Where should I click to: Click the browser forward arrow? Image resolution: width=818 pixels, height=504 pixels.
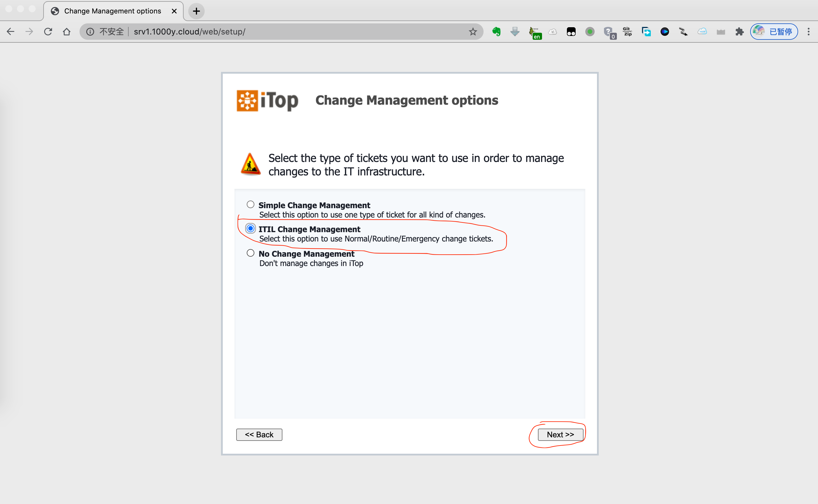[29, 32]
